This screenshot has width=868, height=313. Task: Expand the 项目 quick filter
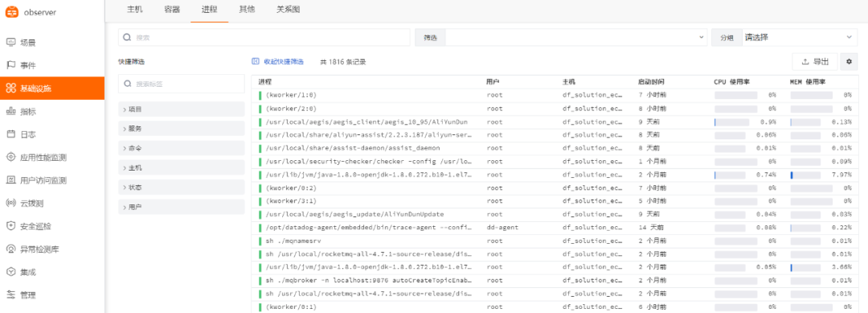coord(182,109)
